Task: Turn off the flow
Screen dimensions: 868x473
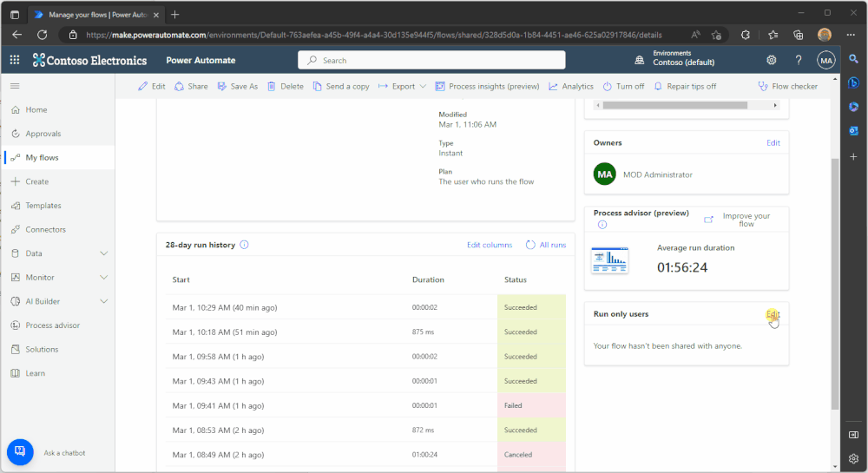Action: click(623, 86)
